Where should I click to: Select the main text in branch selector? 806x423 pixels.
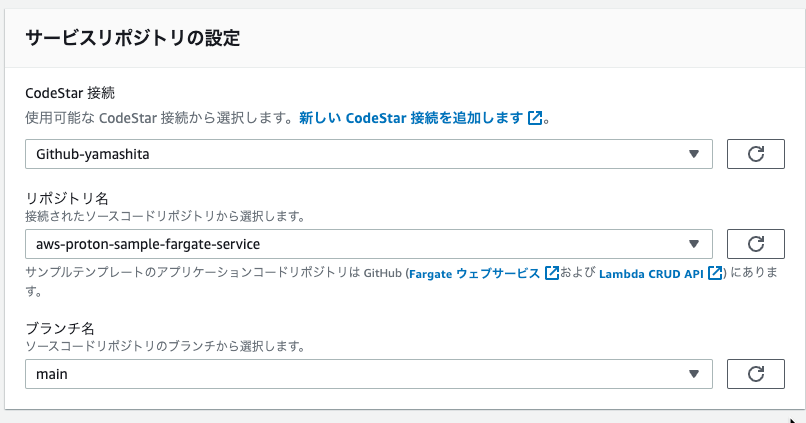tap(51, 374)
